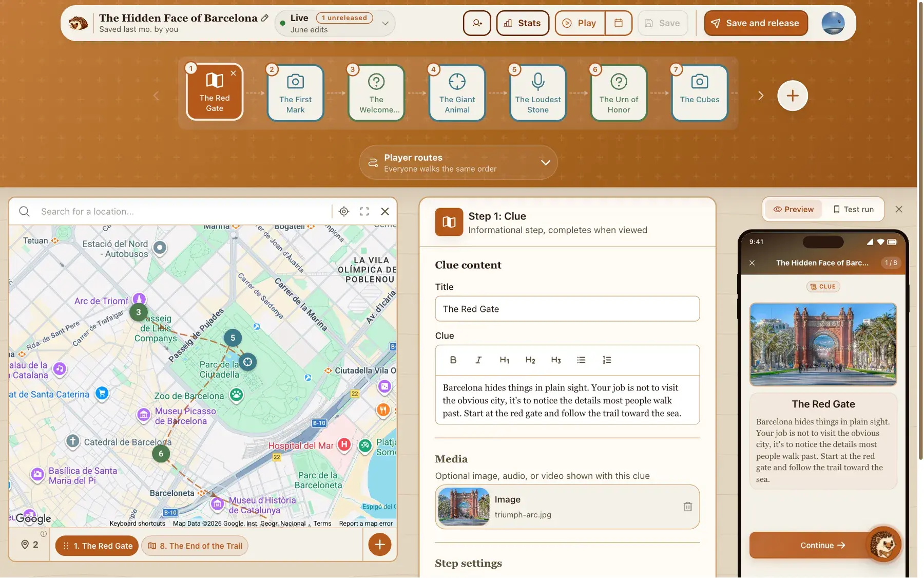The image size is (924, 578).
Task: Switch to the Preview tab
Action: (794, 209)
